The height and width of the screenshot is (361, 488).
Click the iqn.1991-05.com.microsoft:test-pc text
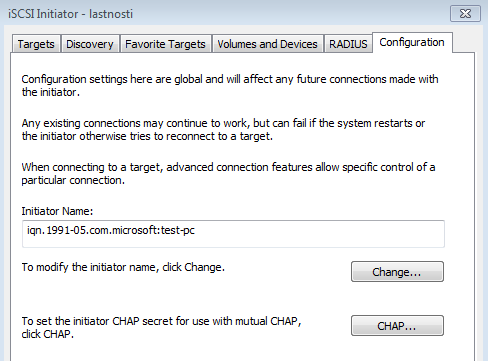(x=111, y=230)
